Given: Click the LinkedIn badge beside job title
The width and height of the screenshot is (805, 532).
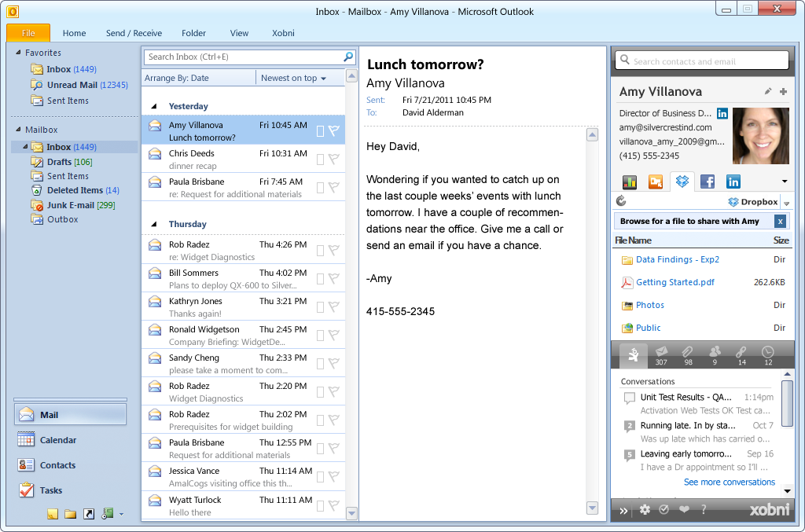Looking at the screenshot, I should point(722,113).
